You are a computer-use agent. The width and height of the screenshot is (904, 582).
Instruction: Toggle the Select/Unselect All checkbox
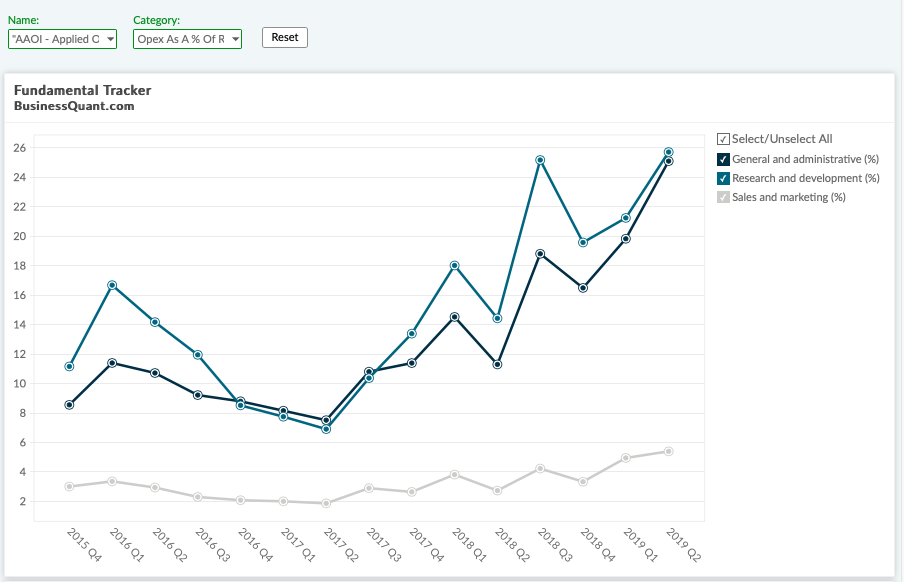click(x=724, y=139)
